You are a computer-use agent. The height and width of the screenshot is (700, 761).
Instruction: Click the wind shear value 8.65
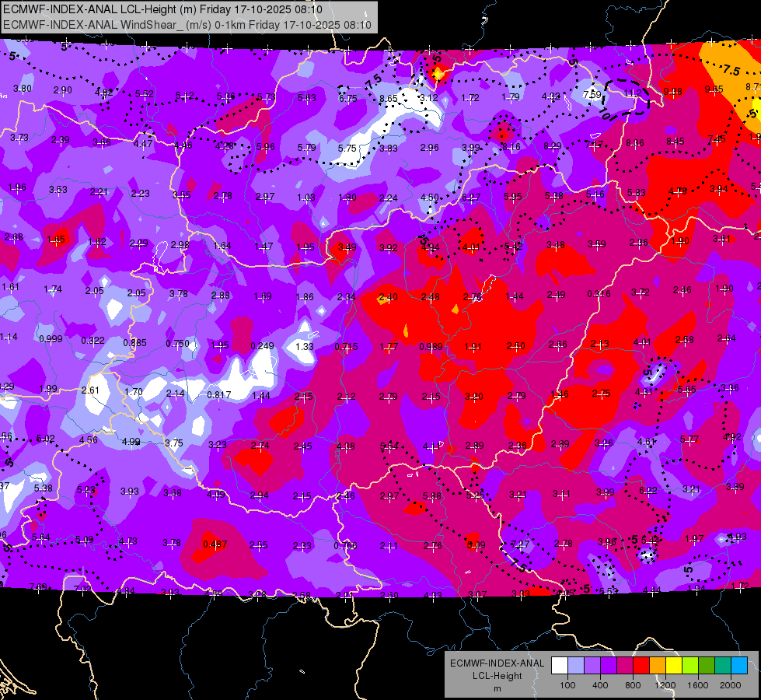[388, 98]
